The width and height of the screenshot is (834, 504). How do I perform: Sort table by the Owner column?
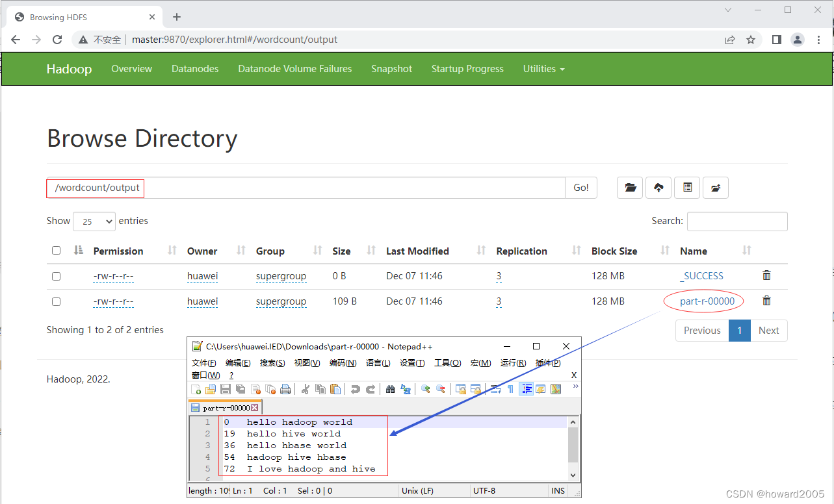202,251
